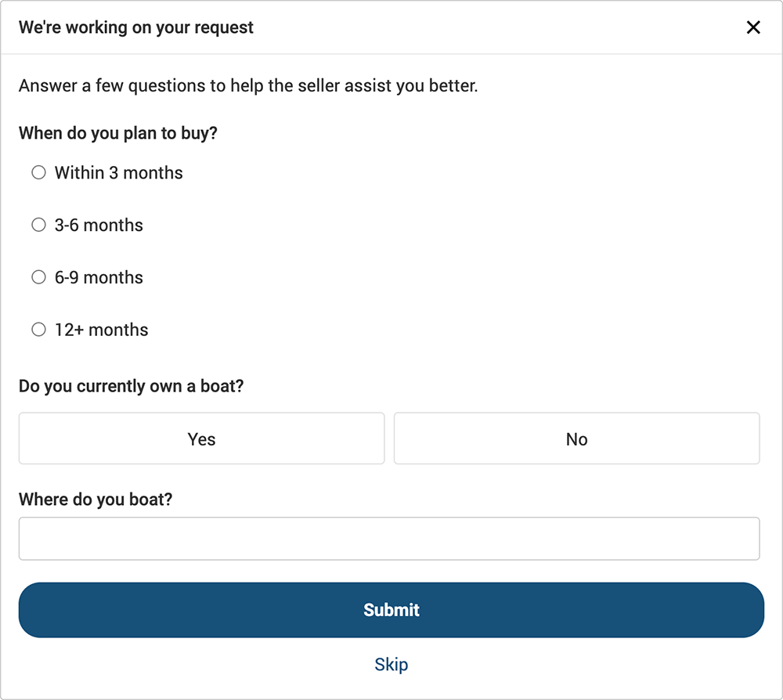Dismiss the form via the Skip link
783x700 pixels.
click(391, 664)
